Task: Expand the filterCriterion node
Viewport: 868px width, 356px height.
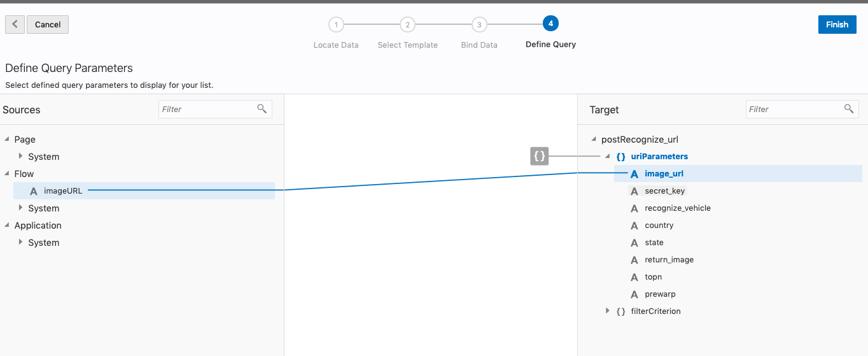Action: point(608,311)
